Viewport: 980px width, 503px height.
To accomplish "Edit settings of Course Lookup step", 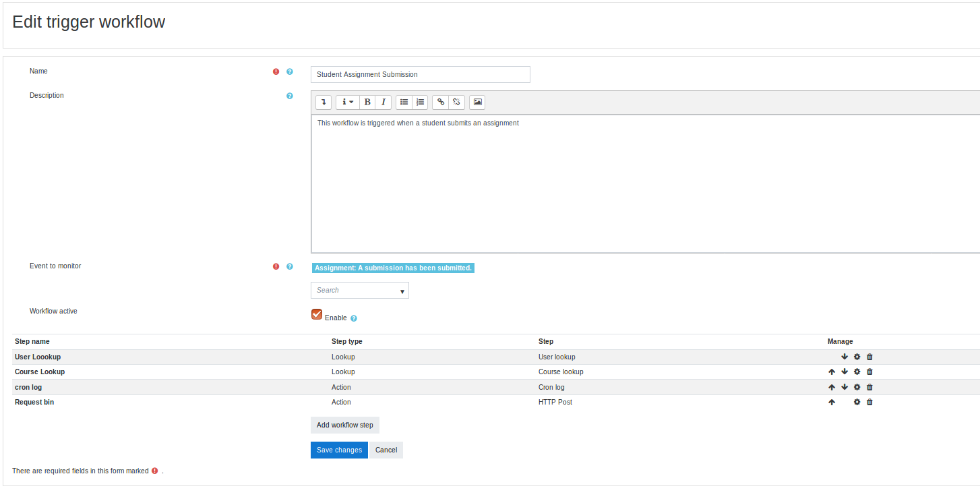I will pos(857,372).
